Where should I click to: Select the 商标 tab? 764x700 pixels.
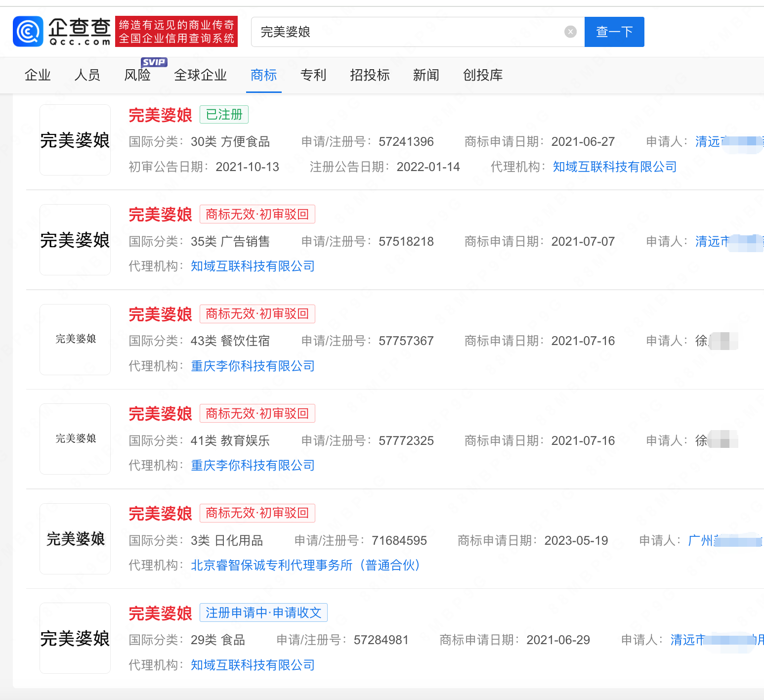tap(264, 75)
